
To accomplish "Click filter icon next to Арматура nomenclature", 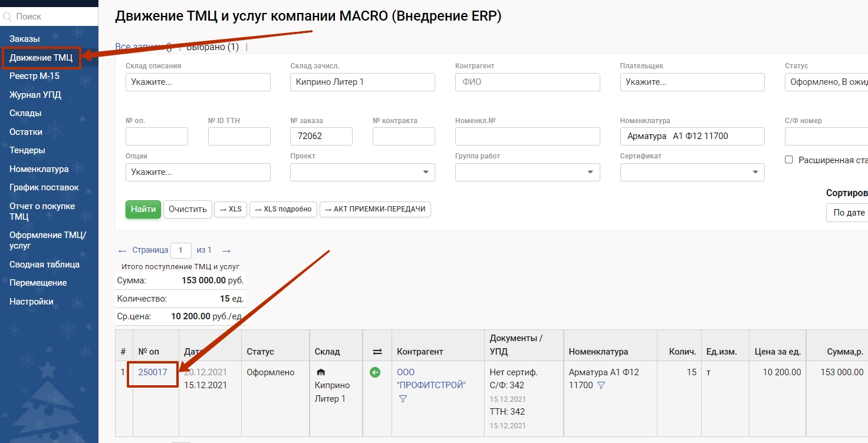I will 601,385.
